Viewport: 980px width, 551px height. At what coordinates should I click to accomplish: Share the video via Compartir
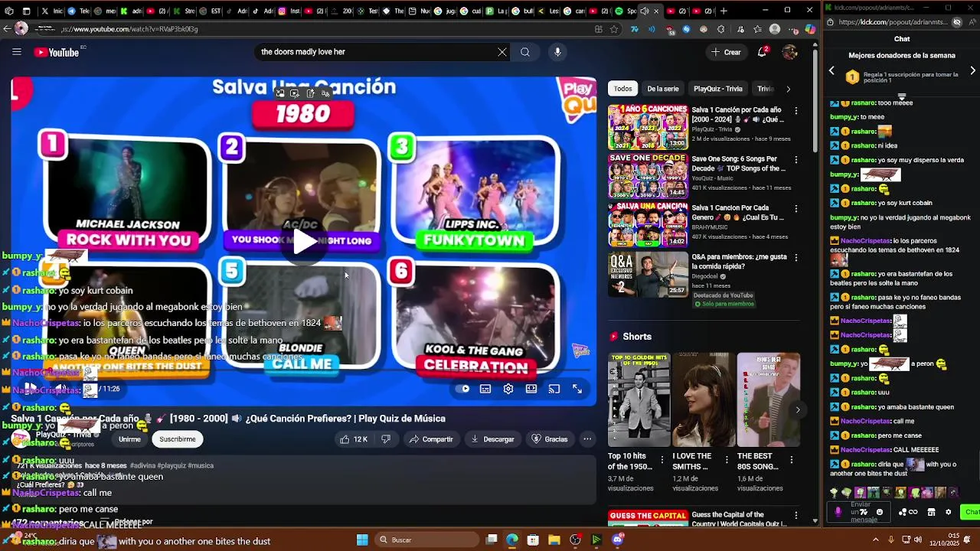pyautogui.click(x=431, y=439)
